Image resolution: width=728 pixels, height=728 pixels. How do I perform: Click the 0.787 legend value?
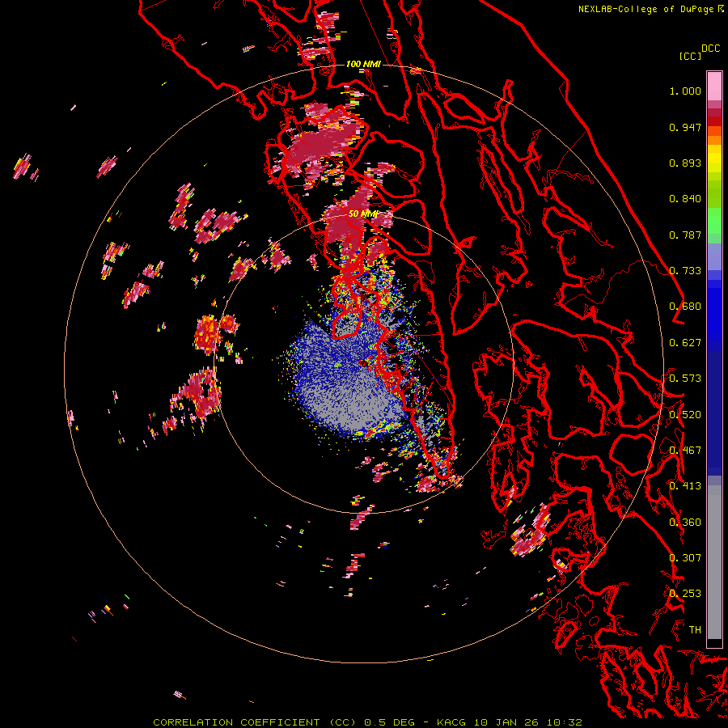685,235
